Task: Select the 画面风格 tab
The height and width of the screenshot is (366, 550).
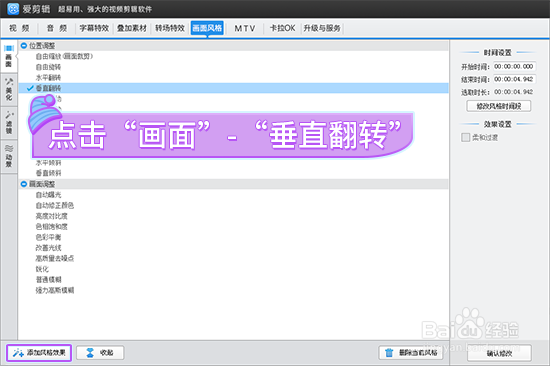Action: [x=207, y=28]
